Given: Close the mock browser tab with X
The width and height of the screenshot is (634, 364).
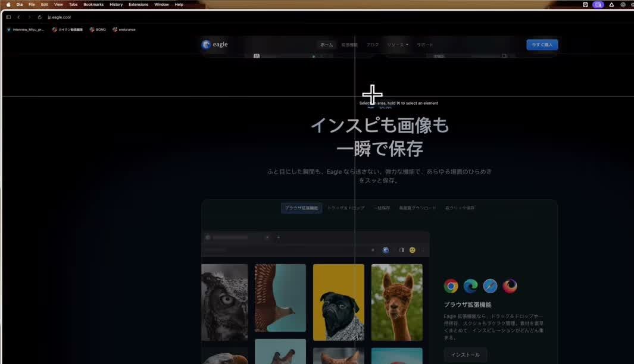Looking at the screenshot, I should tap(267, 237).
